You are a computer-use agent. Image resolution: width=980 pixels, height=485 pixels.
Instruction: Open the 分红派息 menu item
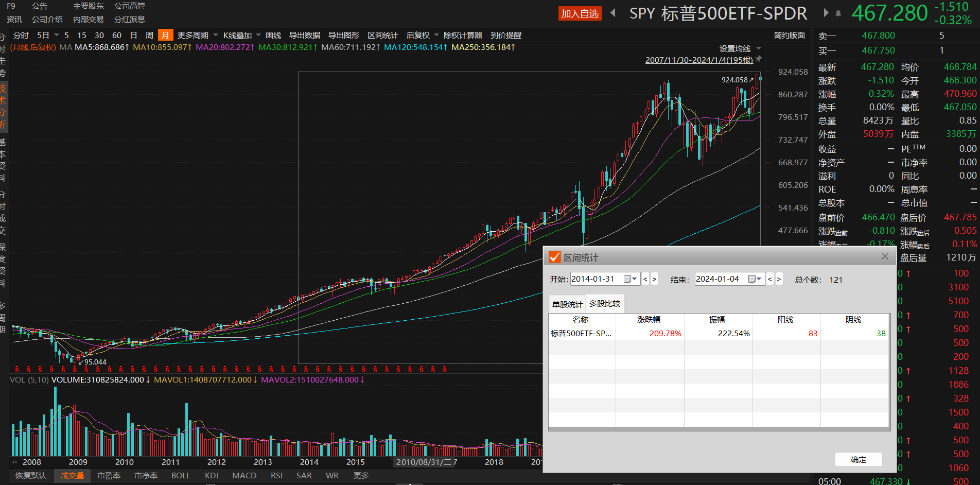[130, 19]
